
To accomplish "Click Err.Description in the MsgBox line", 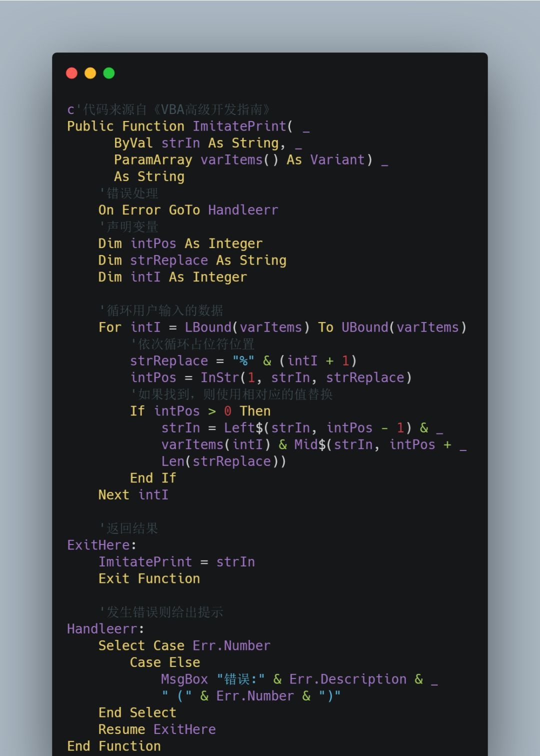I will pyautogui.click(x=348, y=679).
